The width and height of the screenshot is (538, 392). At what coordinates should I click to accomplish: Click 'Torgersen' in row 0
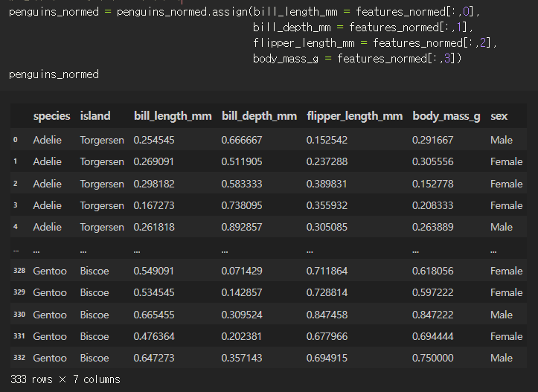(102, 141)
